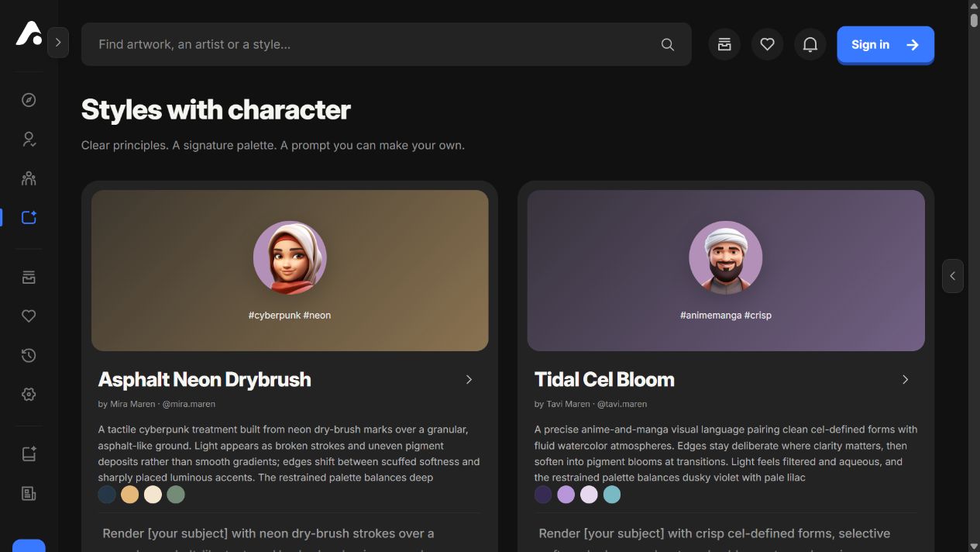Click the magnifier search icon
Screen dimensions: 980x552
667,44
